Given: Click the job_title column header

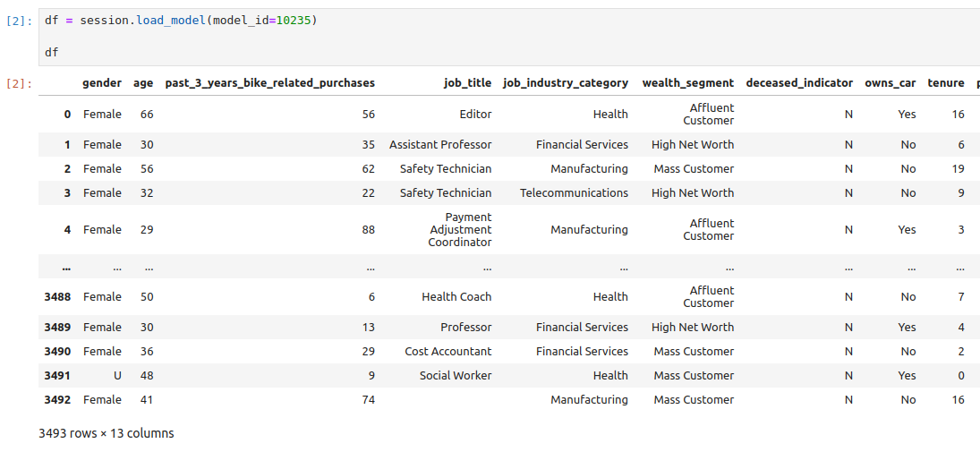Looking at the screenshot, I should pyautogui.click(x=467, y=83).
